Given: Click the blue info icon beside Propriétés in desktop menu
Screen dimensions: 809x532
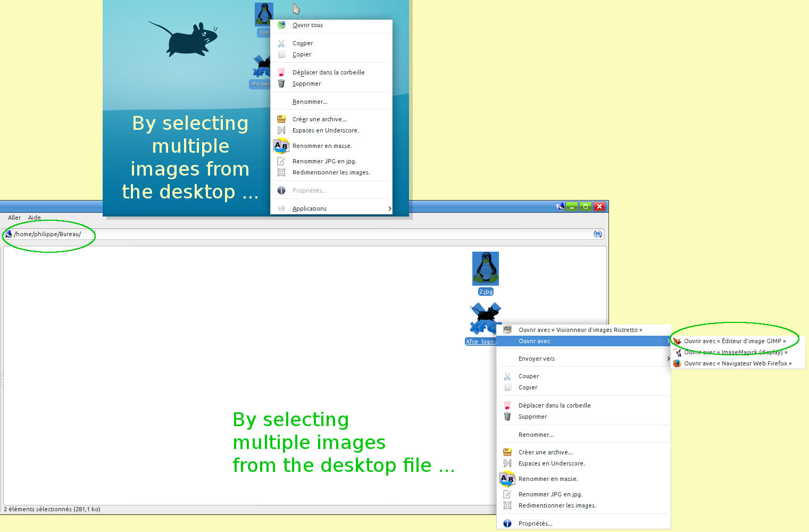Looking at the screenshot, I should [281, 190].
